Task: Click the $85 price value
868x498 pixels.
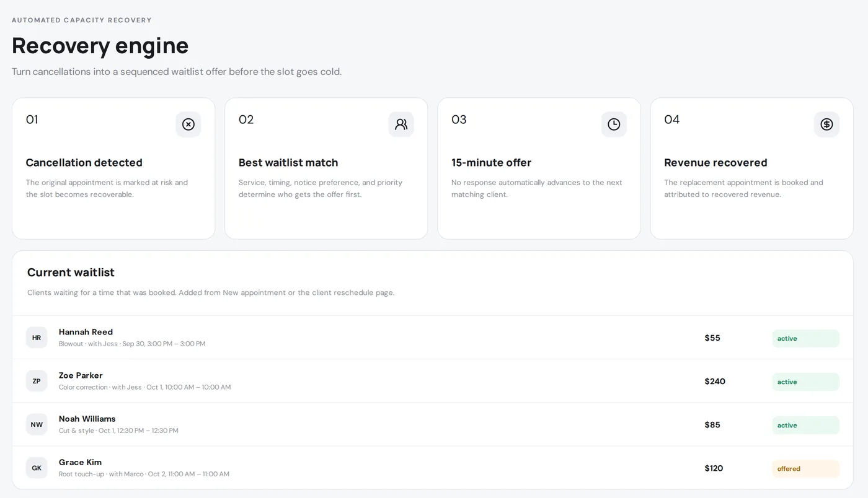Action: click(x=712, y=424)
